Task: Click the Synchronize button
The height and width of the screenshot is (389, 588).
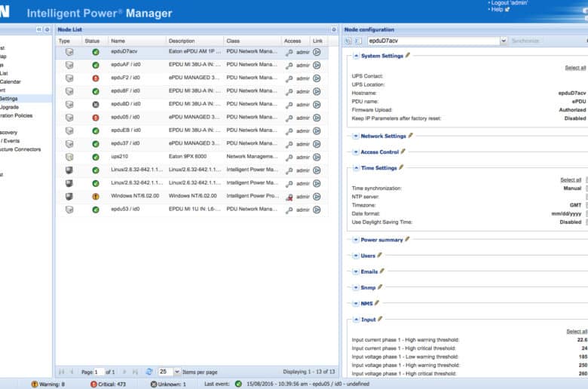Action: [x=525, y=41]
